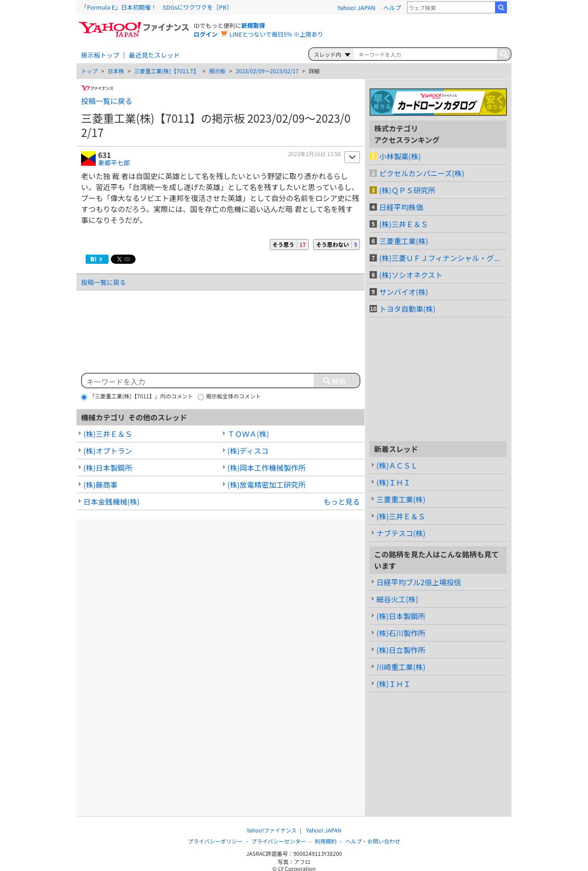Click もっと見る link
588x871 pixels.
point(341,502)
